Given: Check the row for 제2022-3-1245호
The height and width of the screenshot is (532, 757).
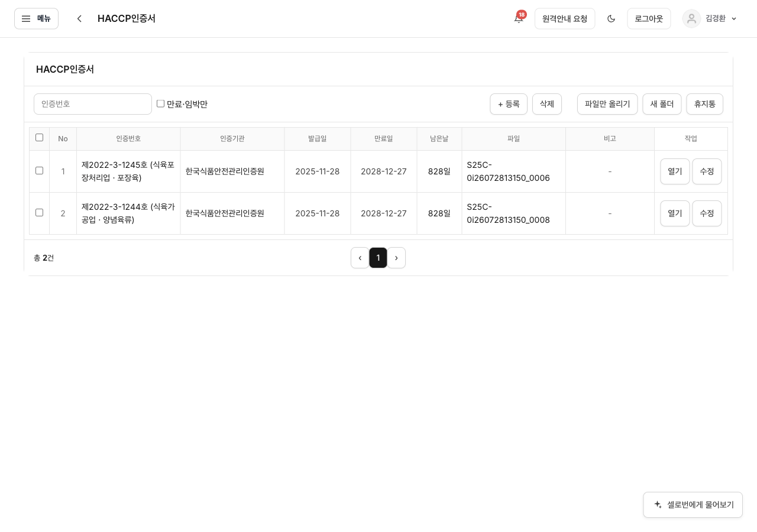Looking at the screenshot, I should (x=40, y=171).
